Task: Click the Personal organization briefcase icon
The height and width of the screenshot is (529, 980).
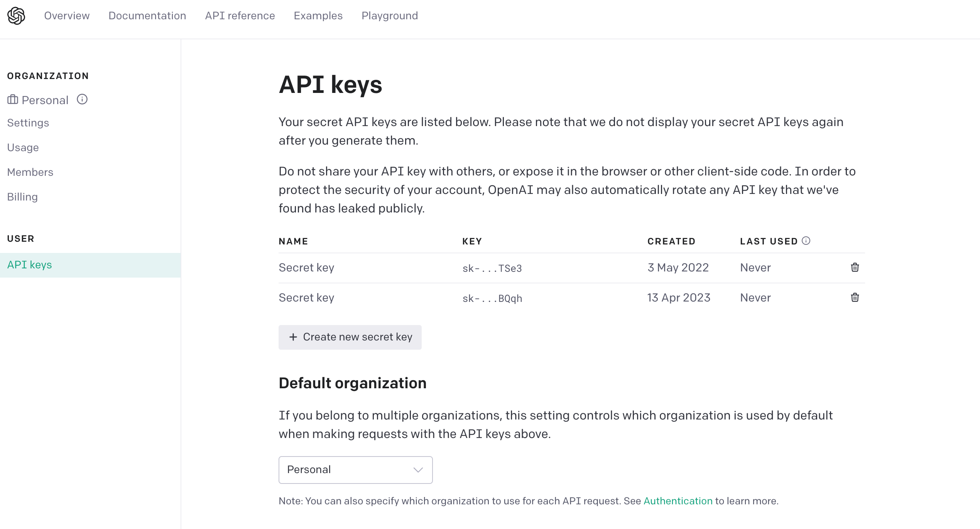Action: click(x=13, y=99)
